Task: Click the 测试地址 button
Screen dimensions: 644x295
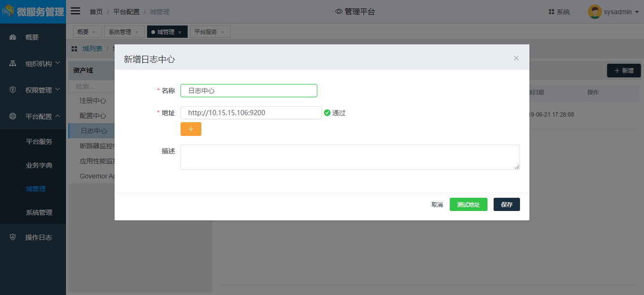Action: point(468,204)
